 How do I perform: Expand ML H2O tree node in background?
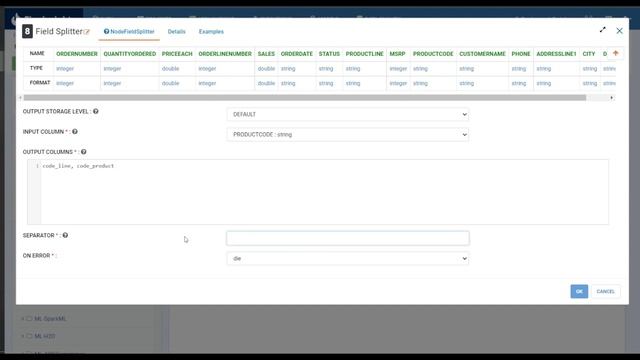click(22, 336)
